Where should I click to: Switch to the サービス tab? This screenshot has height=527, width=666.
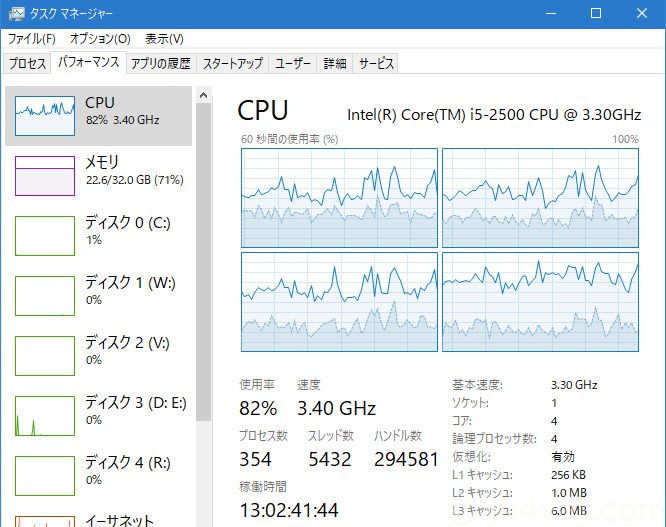point(375,63)
